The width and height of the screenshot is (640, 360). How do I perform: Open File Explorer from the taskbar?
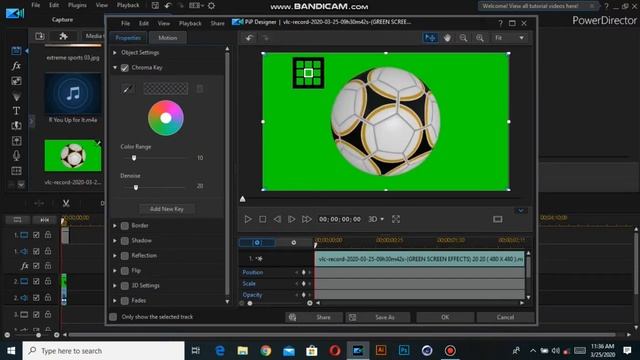[x=243, y=351]
